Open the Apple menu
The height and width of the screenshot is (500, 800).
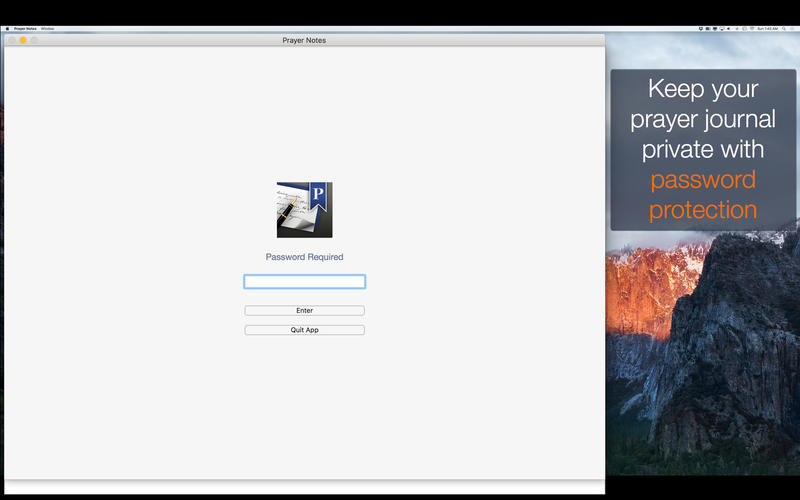click(7, 29)
